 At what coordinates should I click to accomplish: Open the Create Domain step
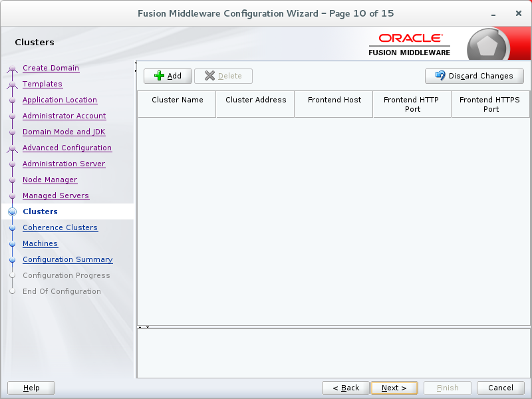coord(51,68)
